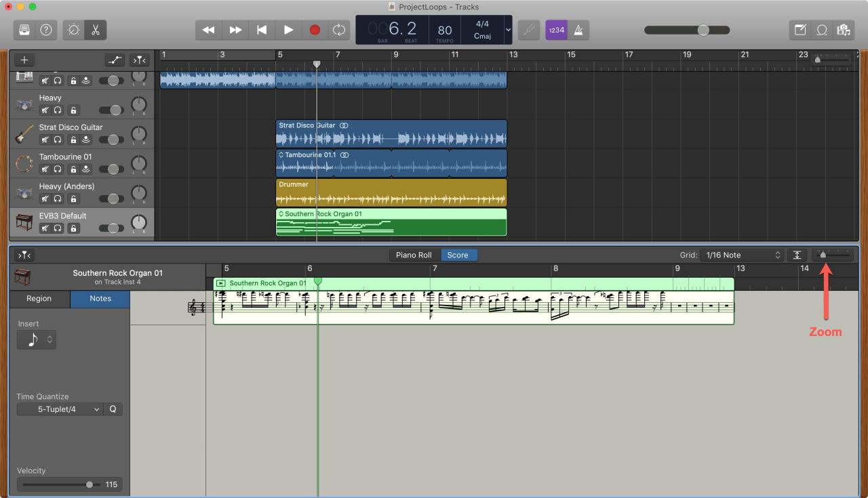Switch to the Piano Roll tab
The height and width of the screenshot is (498, 868).
[414, 255]
